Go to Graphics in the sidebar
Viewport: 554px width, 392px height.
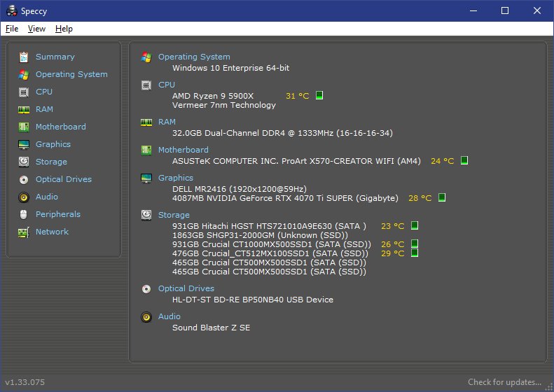click(53, 144)
